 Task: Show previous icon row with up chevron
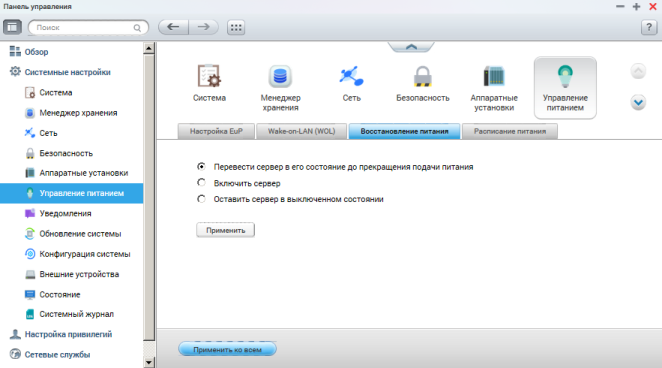pyautogui.click(x=638, y=71)
